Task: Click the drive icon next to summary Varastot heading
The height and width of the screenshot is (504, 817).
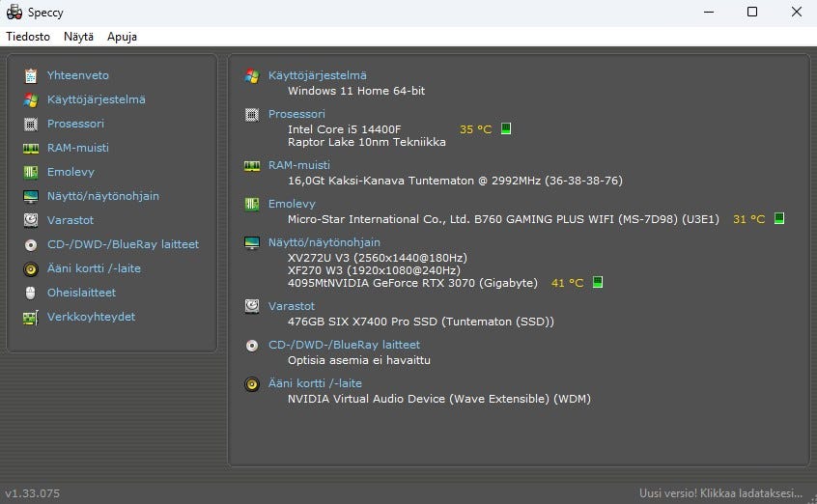Action: click(x=252, y=306)
